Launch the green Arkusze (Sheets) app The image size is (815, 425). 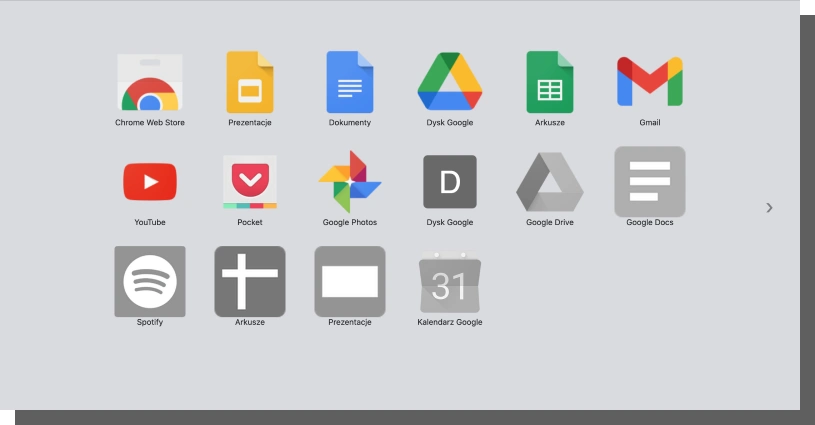(550, 83)
